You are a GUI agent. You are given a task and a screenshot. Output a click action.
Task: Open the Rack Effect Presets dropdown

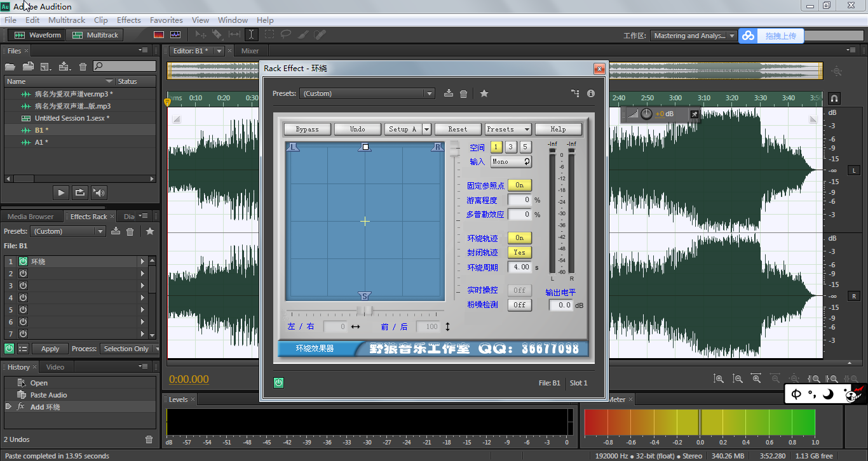click(x=367, y=93)
